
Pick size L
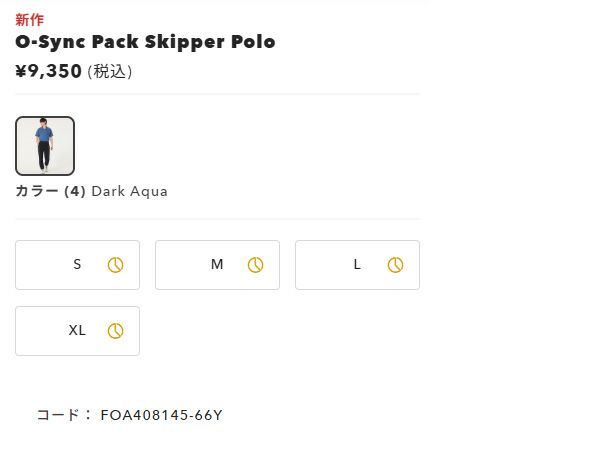(x=357, y=265)
